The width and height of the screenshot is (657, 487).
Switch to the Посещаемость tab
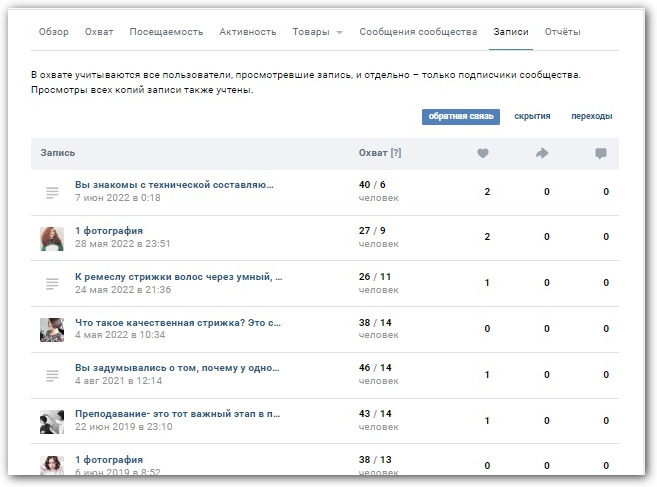coord(166,32)
